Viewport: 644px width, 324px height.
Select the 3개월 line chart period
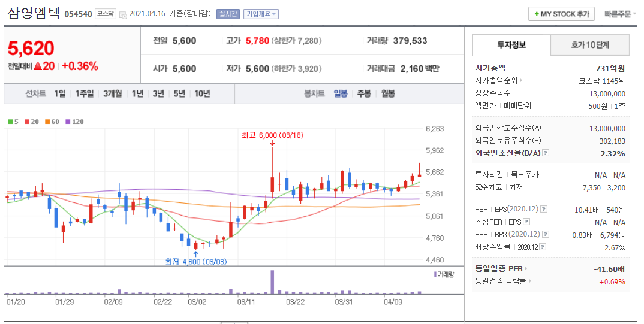pyautogui.click(x=113, y=94)
